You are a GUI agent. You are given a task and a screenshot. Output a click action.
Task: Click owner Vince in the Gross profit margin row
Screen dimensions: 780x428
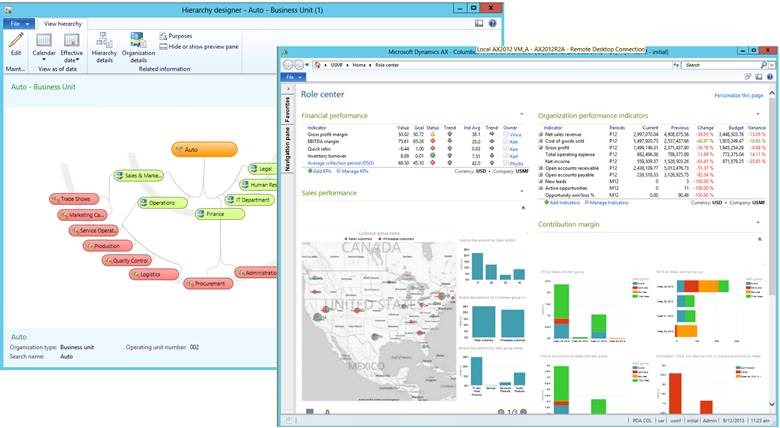tap(515, 134)
